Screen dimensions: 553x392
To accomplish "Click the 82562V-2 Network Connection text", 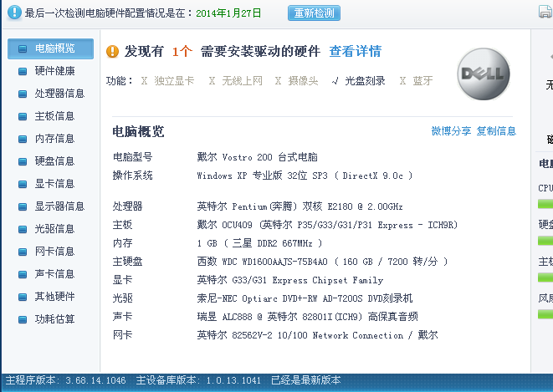I will coord(317,335).
